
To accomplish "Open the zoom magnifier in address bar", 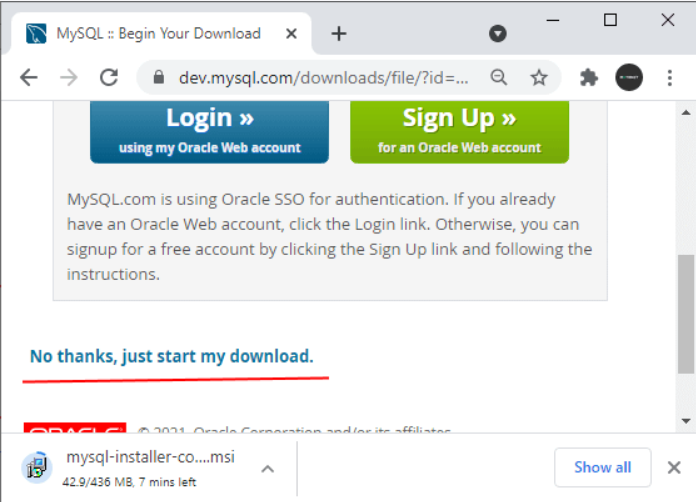I will click(x=498, y=78).
